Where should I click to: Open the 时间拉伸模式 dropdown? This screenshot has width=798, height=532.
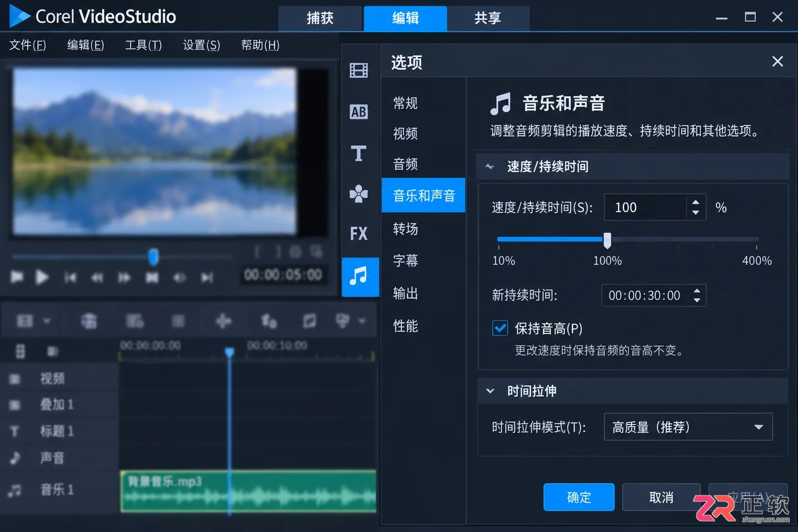click(x=688, y=427)
